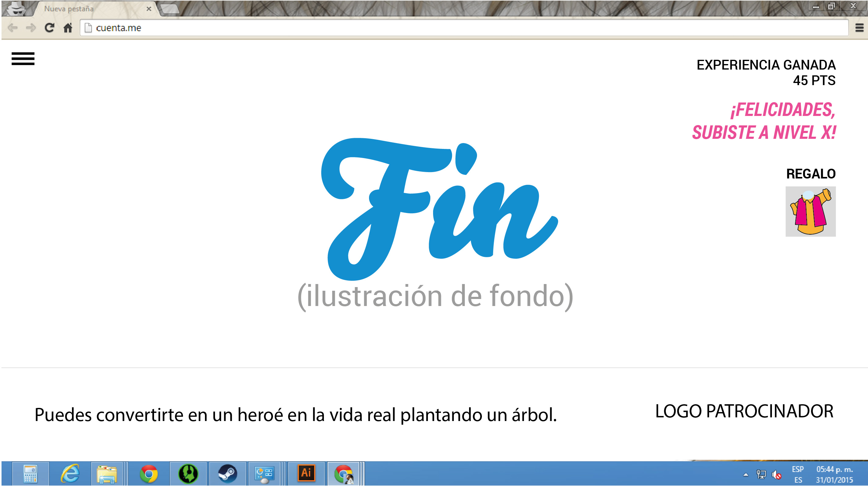Screen dimensions: 868x486
Task: Expand hidden system tray icons arrow
Action: [x=746, y=474]
